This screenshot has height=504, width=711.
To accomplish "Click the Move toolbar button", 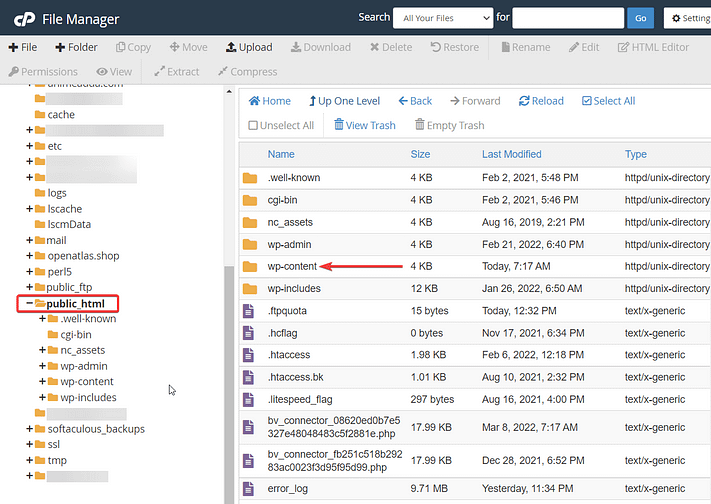I will [x=188, y=47].
